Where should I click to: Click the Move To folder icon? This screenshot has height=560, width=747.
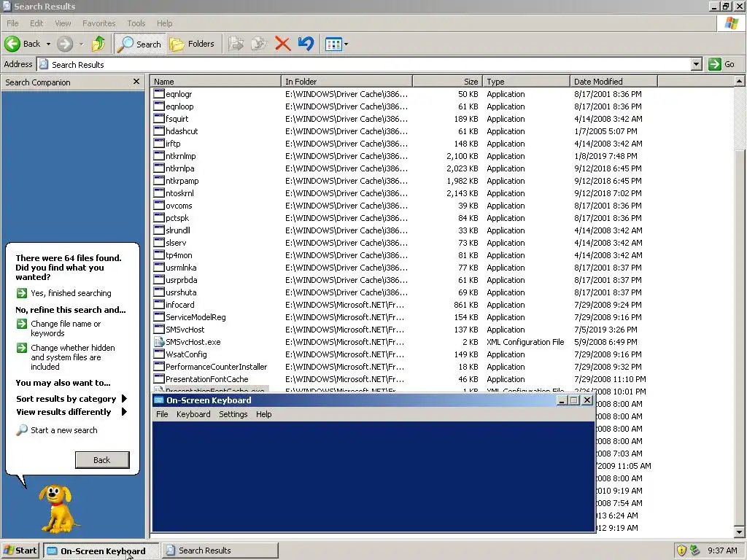click(236, 44)
